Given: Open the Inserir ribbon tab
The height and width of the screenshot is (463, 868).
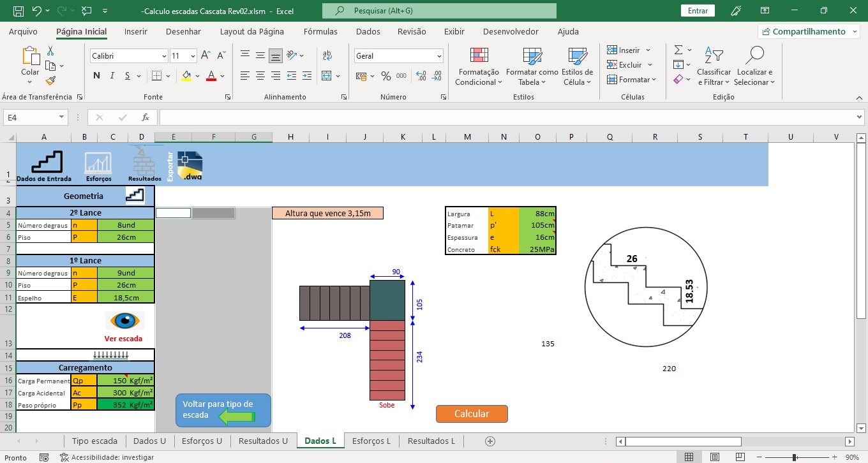Looking at the screenshot, I should point(136,31).
